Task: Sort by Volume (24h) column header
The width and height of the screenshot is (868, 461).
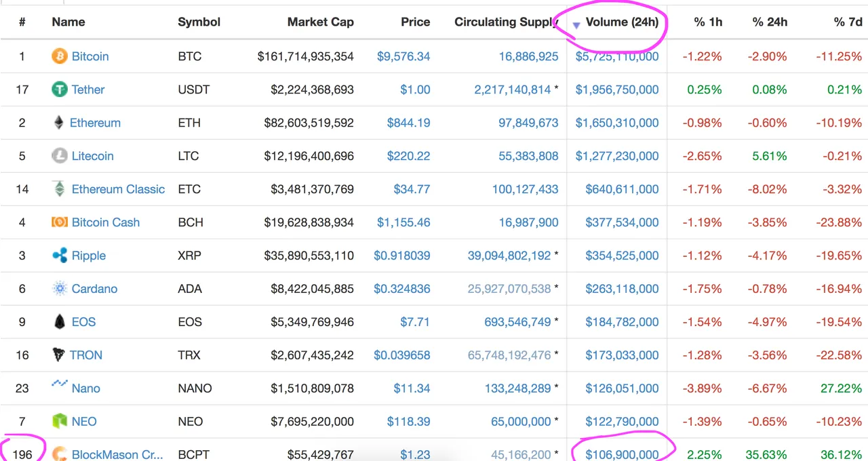Action: point(622,22)
